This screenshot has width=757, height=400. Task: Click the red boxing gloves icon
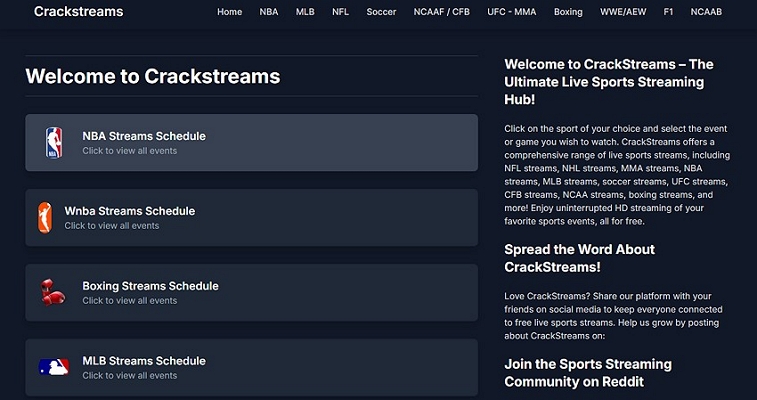click(54, 292)
